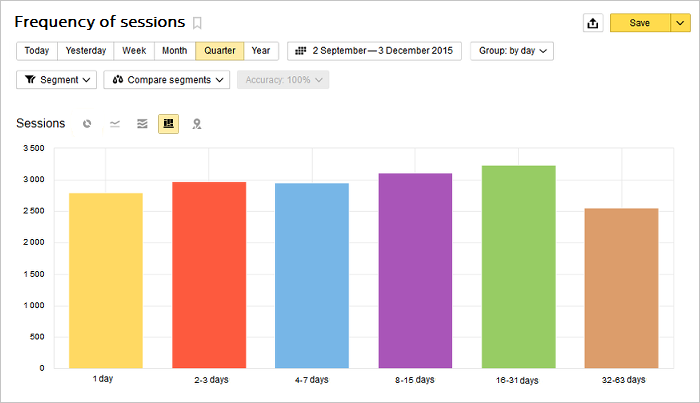This screenshot has height=403, width=700.
Task: Select the Week period
Action: point(134,51)
